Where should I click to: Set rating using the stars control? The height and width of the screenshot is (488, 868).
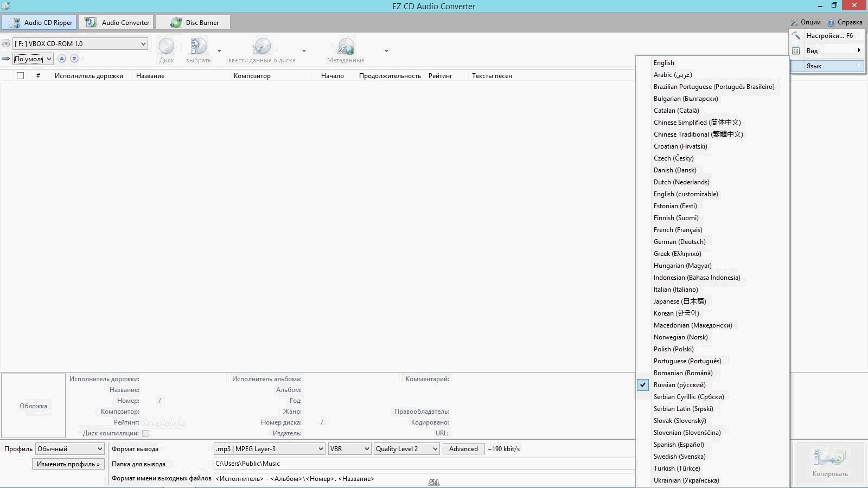(x=164, y=422)
